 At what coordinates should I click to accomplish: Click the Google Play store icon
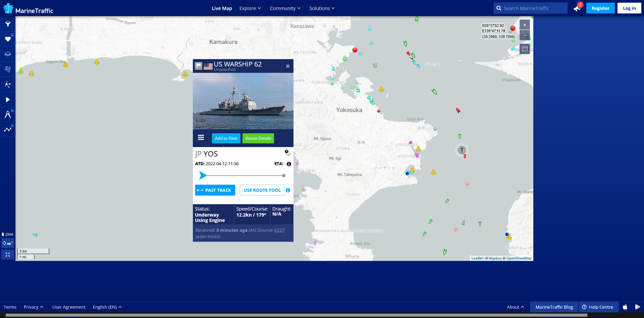(638, 307)
